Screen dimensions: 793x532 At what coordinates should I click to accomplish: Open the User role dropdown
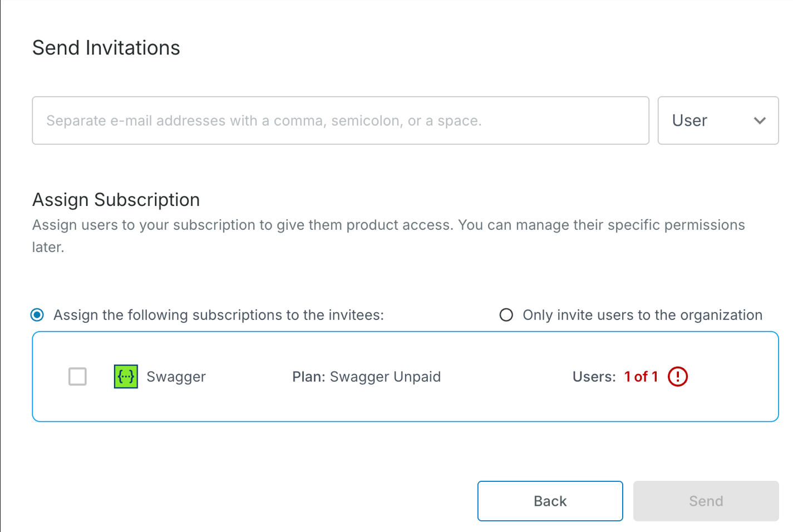coord(718,121)
